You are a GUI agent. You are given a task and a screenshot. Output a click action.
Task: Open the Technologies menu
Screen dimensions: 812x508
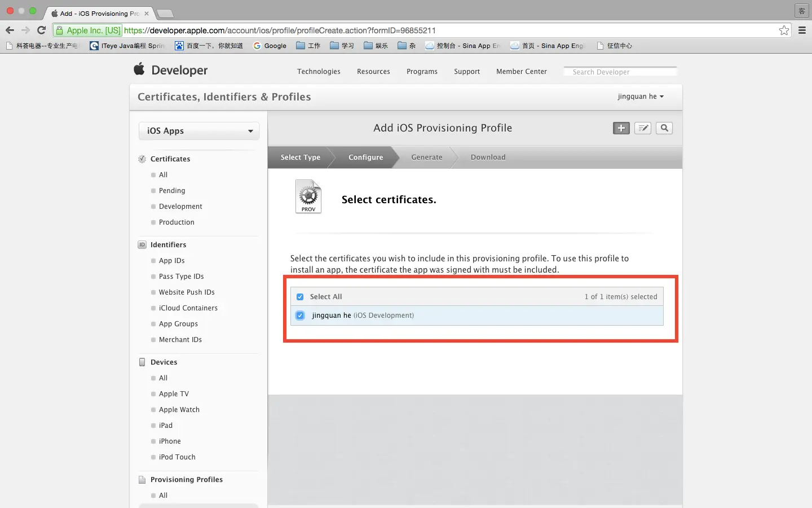coord(319,72)
